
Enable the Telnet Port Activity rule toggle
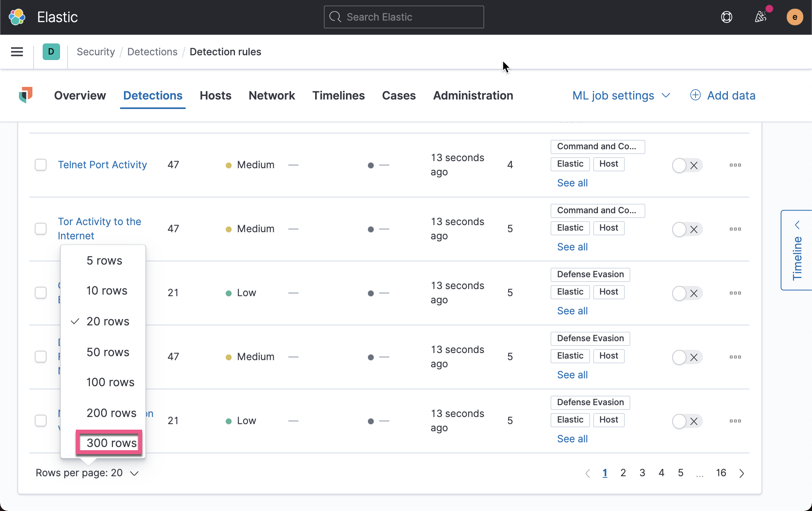coord(679,165)
